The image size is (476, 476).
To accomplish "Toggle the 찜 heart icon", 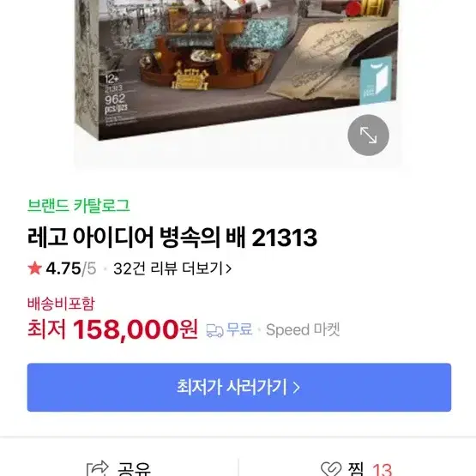I will coord(331,469).
